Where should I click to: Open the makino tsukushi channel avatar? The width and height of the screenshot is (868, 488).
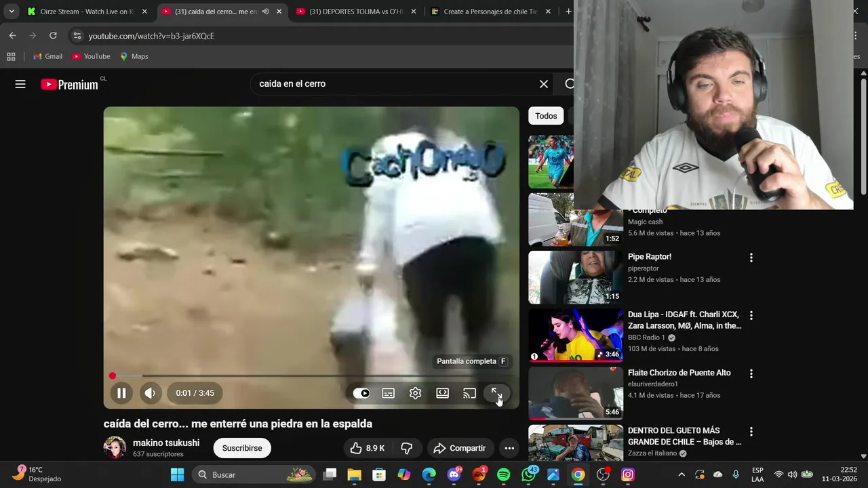point(115,448)
